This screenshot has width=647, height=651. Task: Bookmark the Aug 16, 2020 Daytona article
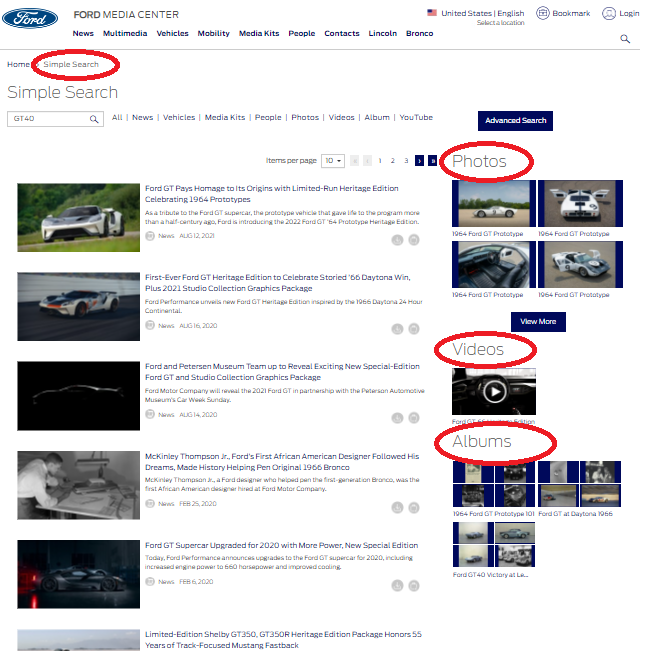click(x=414, y=329)
